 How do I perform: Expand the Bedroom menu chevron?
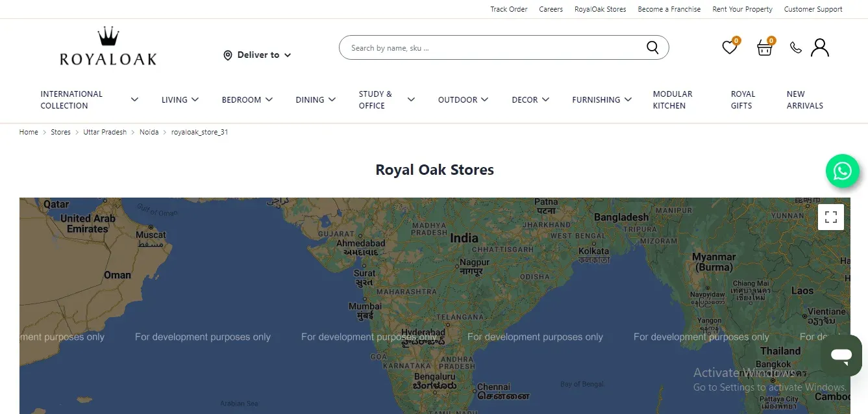(x=269, y=99)
